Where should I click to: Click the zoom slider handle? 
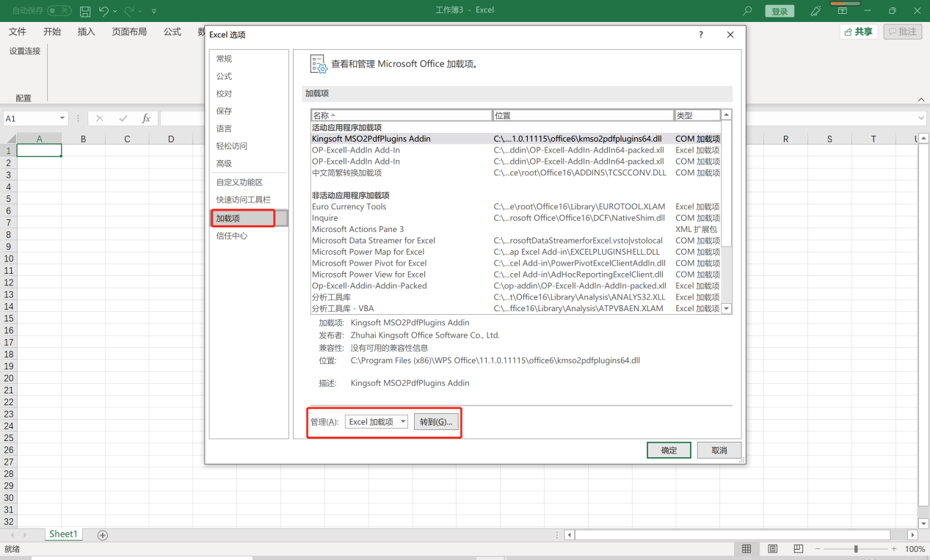[x=856, y=549]
